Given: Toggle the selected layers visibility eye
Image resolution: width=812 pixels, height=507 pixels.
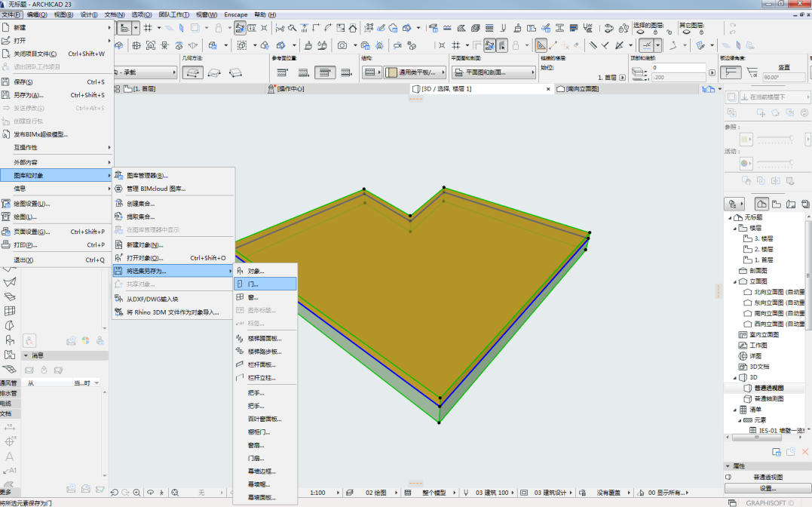Looking at the screenshot, I should point(640,32).
